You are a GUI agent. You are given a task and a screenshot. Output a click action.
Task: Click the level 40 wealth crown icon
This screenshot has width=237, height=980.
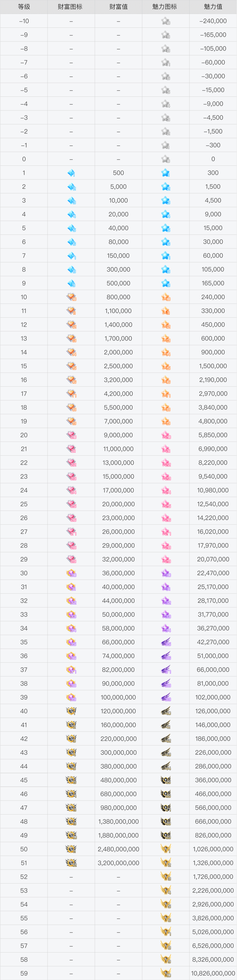coord(71,711)
